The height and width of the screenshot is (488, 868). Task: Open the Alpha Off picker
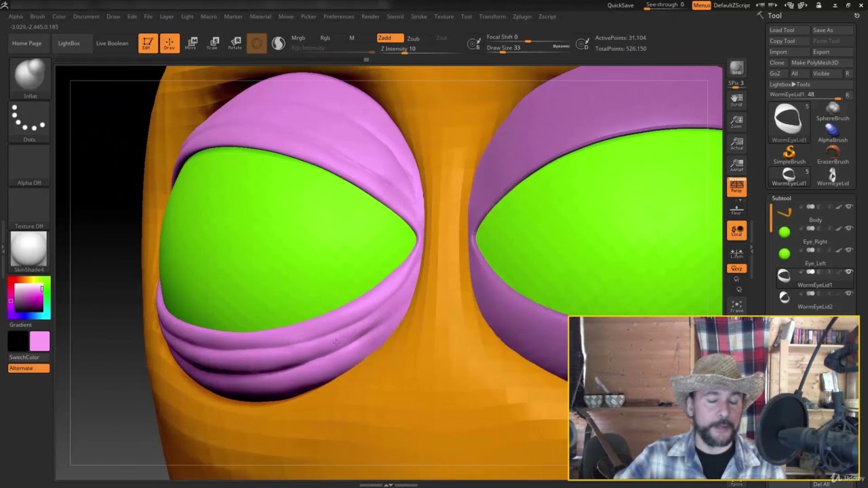point(30,165)
